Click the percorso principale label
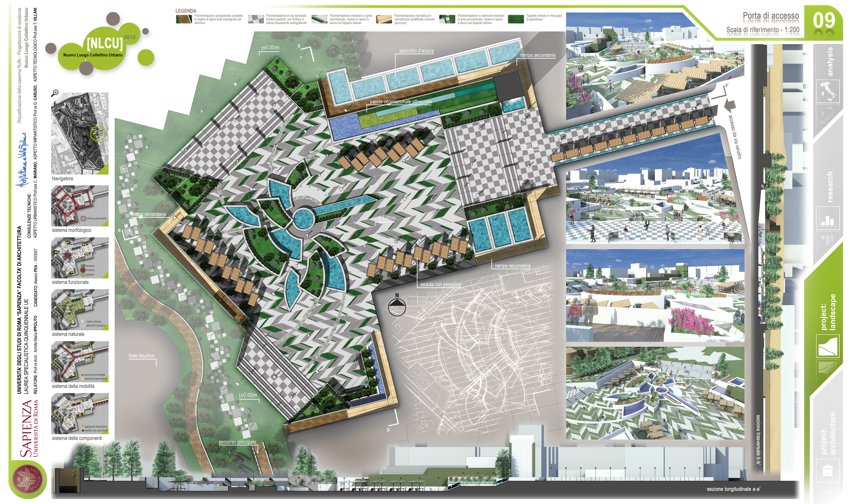Screen dimensions: 849x504 coord(237,442)
